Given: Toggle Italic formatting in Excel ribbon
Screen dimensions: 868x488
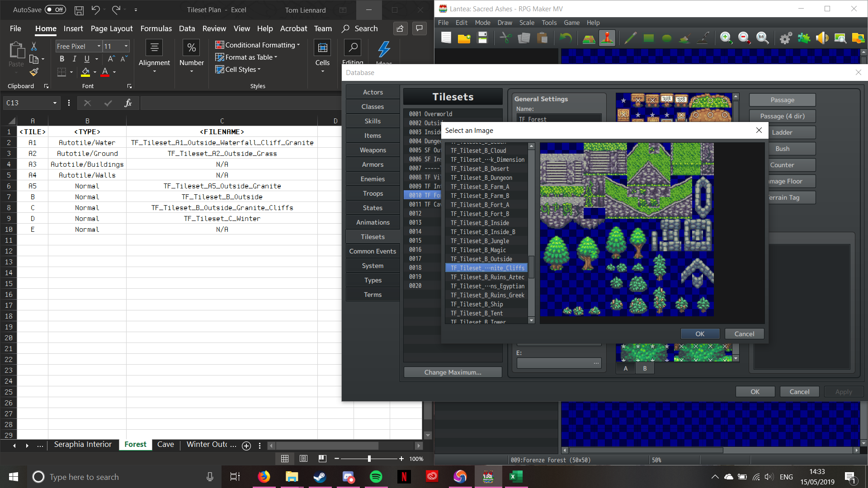Looking at the screenshot, I should pos(74,59).
